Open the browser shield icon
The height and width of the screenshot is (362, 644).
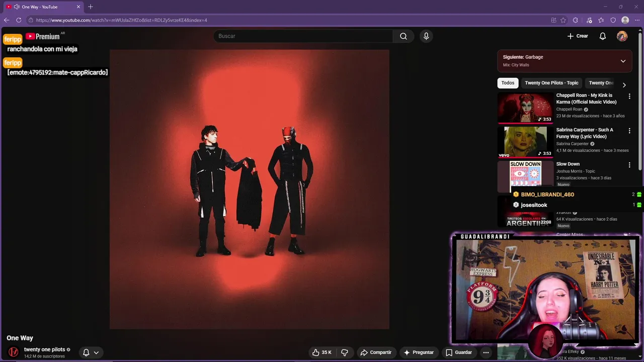click(x=613, y=20)
